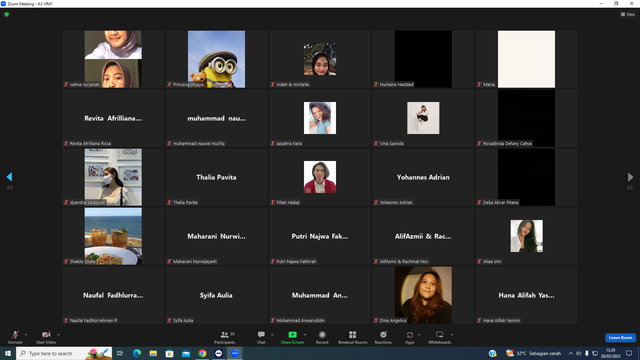
Task: Select salma nurjanah's video tile
Action: (x=113, y=59)
